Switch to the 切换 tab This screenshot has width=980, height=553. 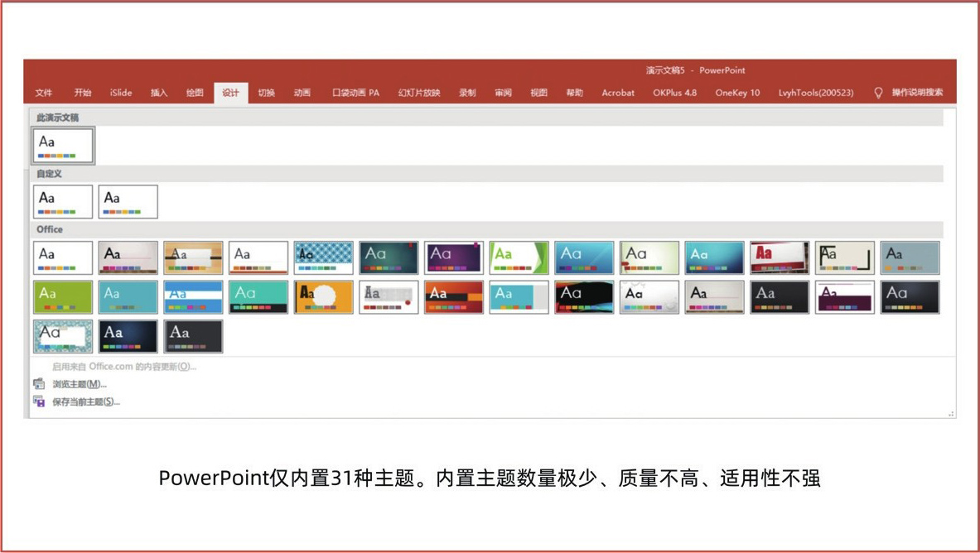pyautogui.click(x=266, y=93)
